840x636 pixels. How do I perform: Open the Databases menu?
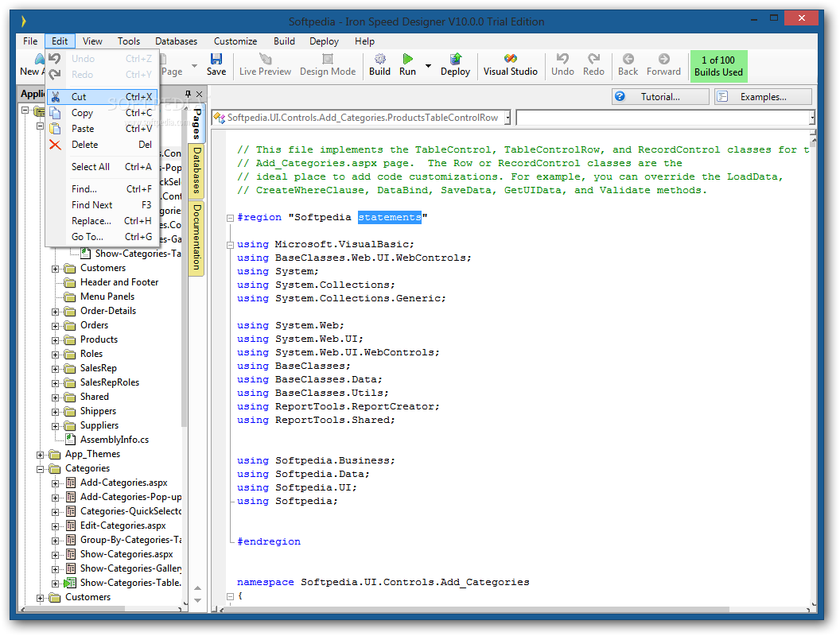177,41
